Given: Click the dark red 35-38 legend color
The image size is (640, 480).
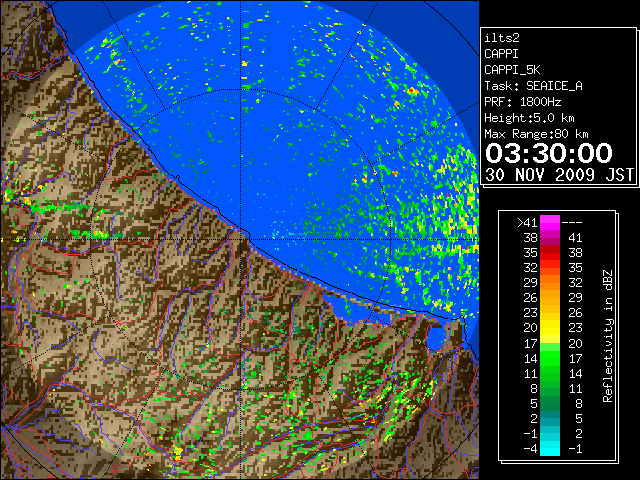Looking at the screenshot, I should (550, 252).
